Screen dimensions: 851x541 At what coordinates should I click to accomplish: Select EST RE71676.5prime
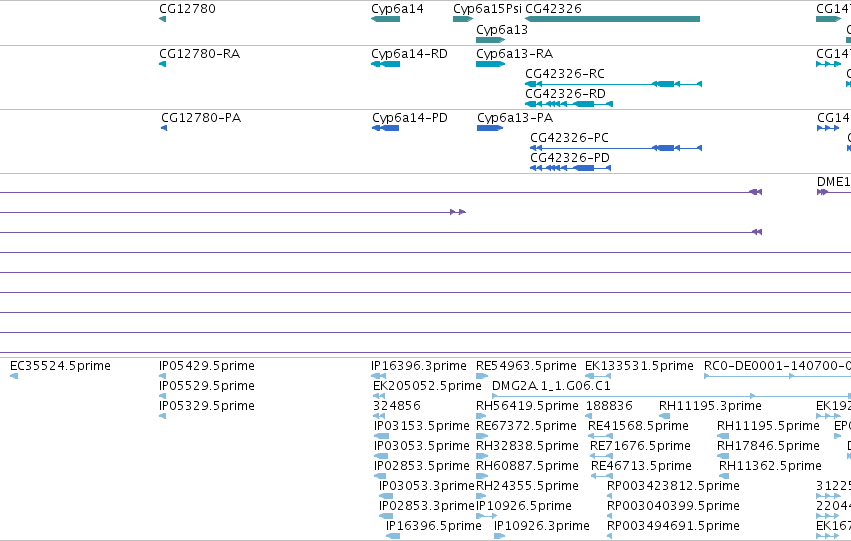(640, 446)
